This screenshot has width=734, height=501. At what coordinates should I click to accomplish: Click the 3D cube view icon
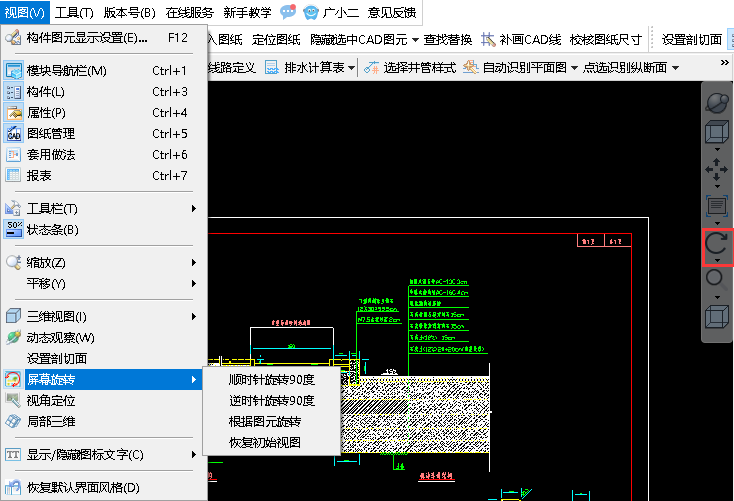pyautogui.click(x=717, y=134)
